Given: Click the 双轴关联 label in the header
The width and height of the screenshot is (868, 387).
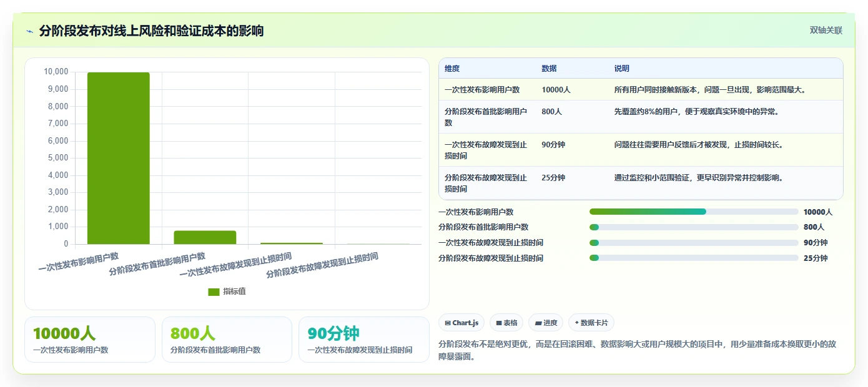Looking at the screenshot, I should point(826,31).
